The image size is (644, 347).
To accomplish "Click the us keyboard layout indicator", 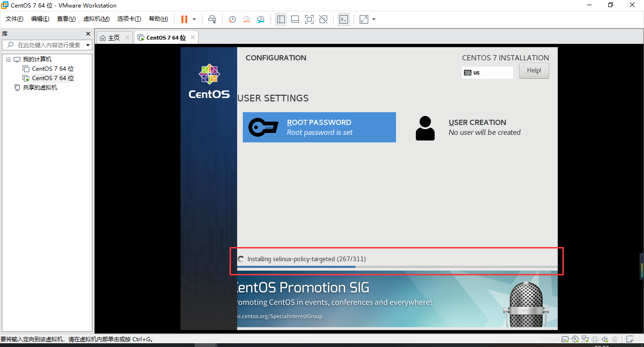I will [487, 73].
